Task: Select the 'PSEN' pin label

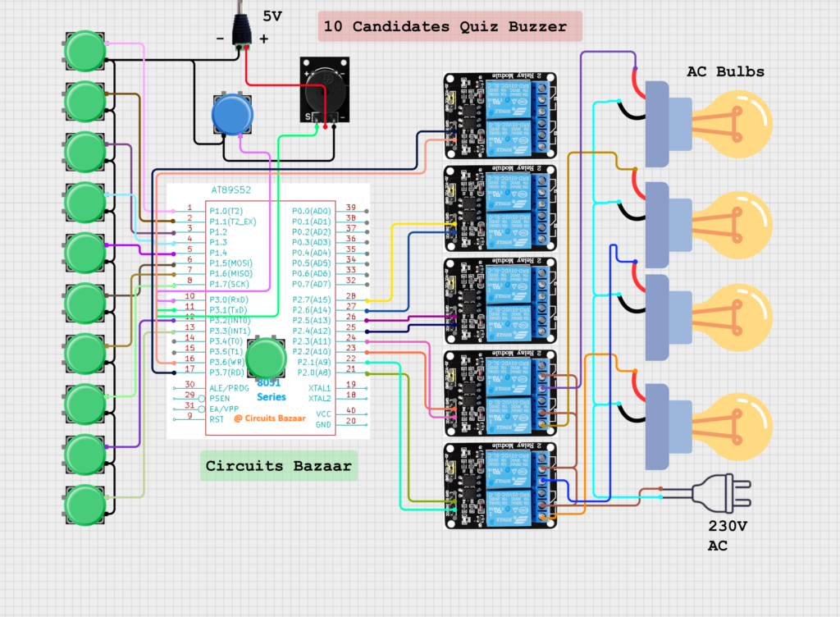Action: 220,399
